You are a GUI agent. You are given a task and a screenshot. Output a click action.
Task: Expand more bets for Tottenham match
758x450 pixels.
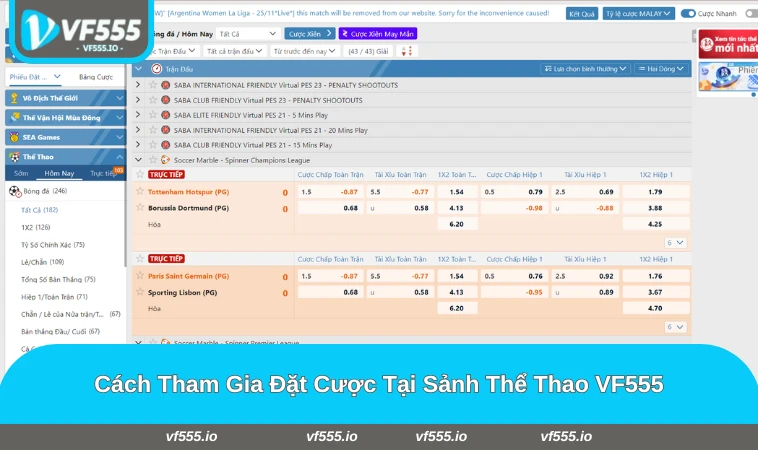[675, 243]
